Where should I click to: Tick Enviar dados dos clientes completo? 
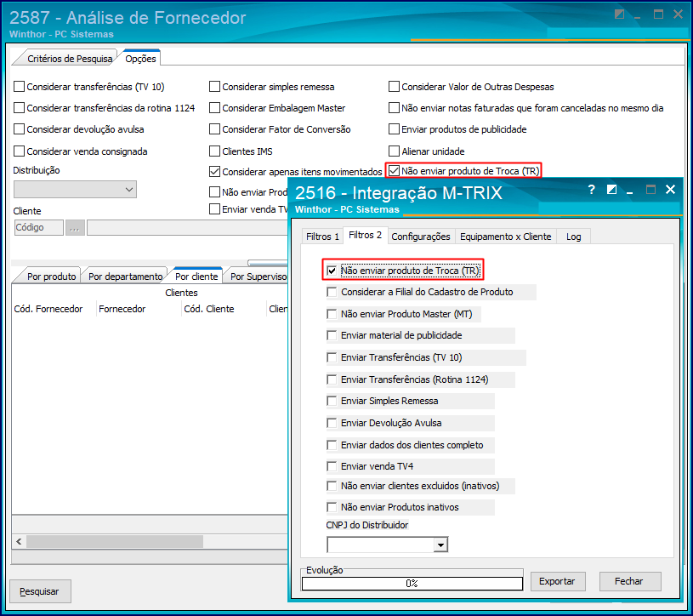pyautogui.click(x=332, y=445)
